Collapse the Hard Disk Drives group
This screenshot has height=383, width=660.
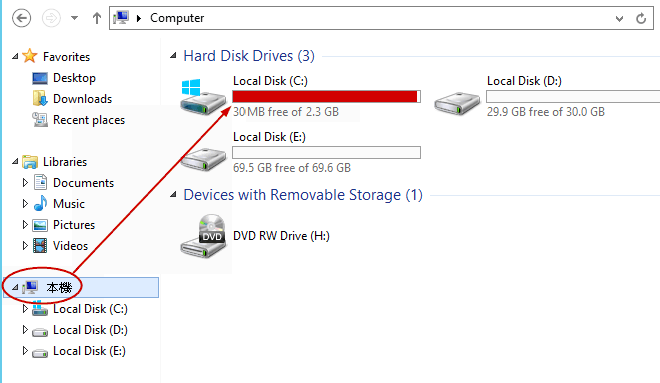click(x=173, y=56)
